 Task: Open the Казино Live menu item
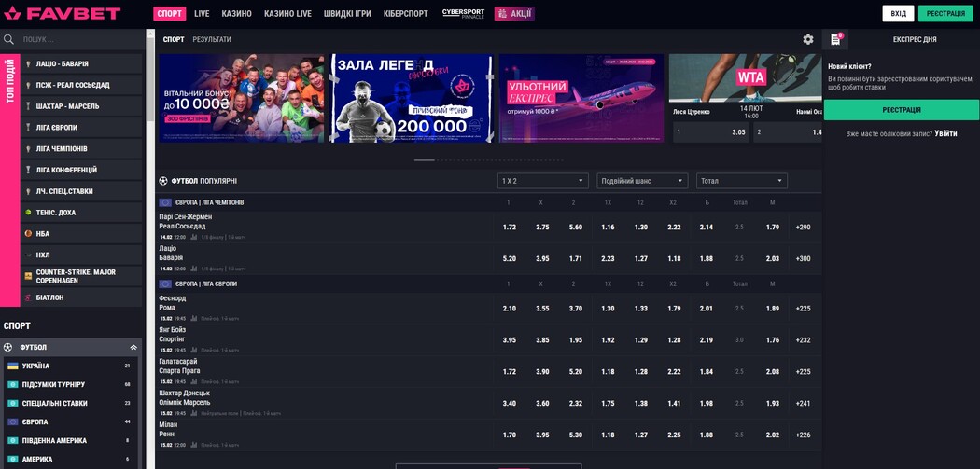[x=287, y=14]
